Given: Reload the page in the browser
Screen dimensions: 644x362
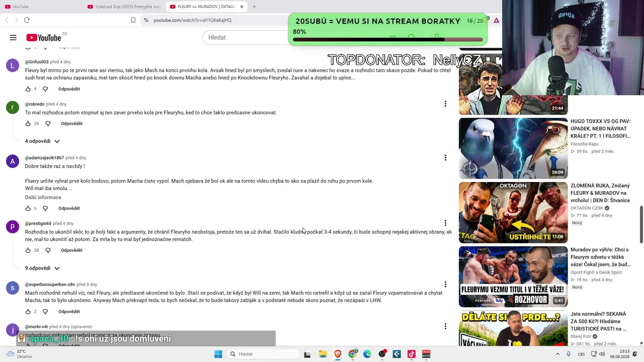Looking at the screenshot, I should pyautogui.click(x=27, y=20).
